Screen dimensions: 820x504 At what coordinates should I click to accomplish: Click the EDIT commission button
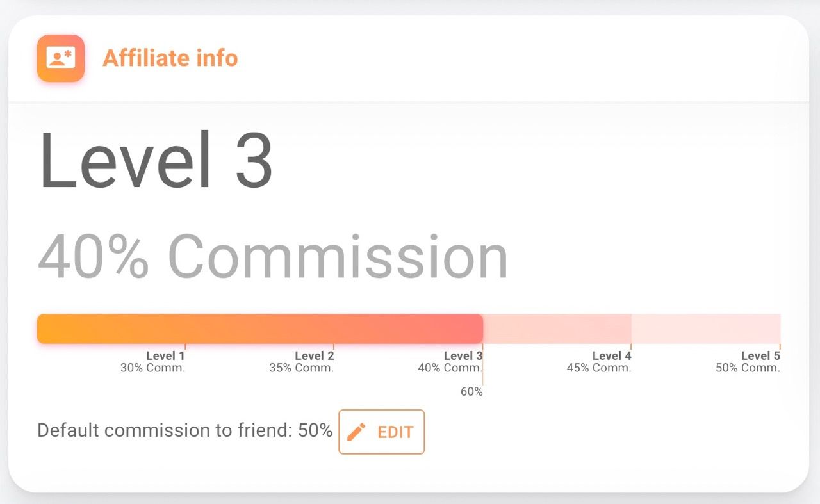(381, 432)
